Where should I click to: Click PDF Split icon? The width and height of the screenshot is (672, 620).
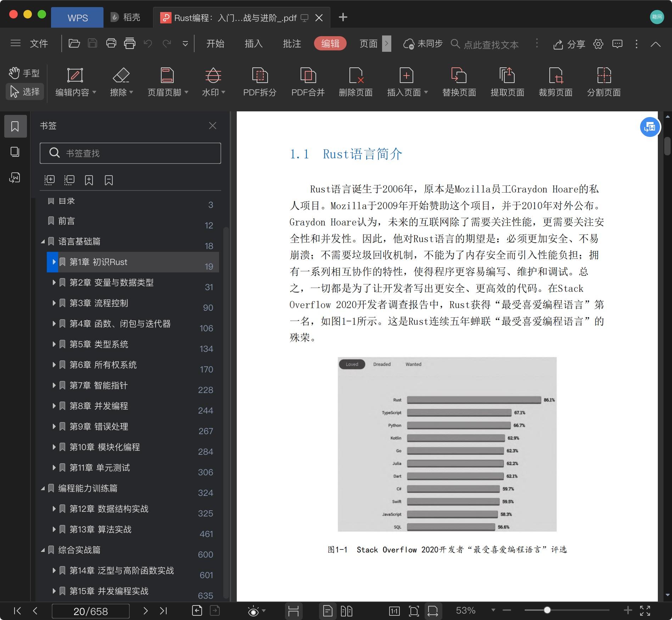point(260,75)
